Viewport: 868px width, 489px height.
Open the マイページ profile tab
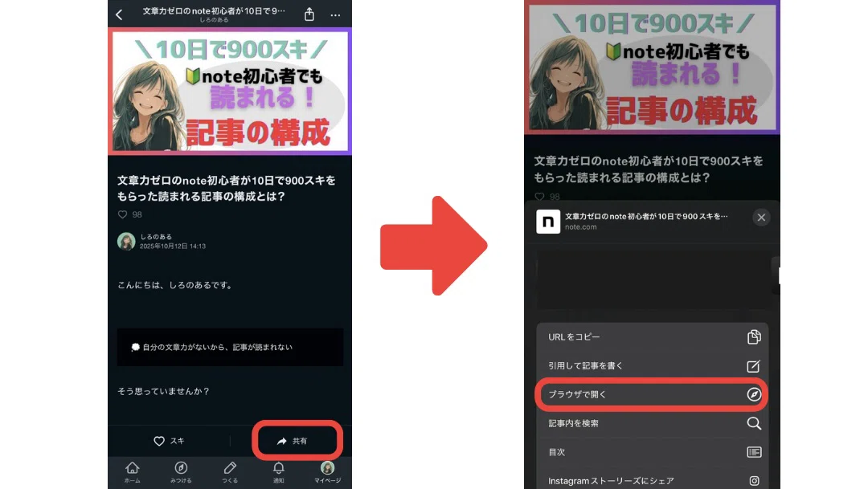coord(328,472)
